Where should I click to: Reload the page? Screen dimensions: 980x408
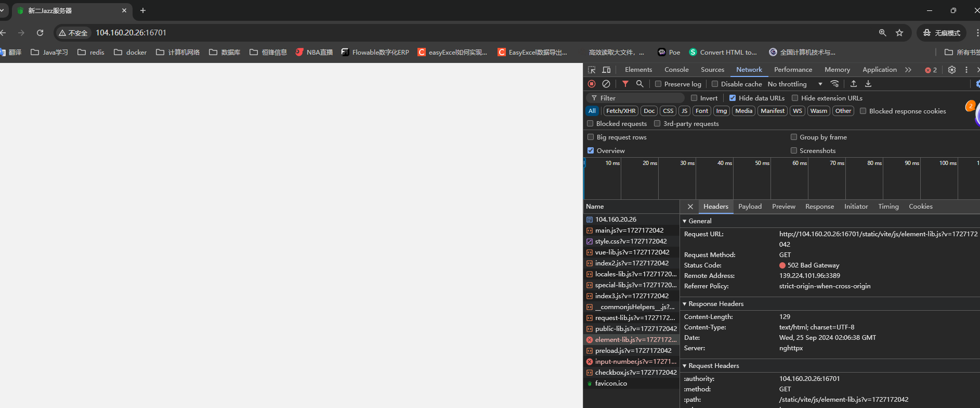point(40,33)
